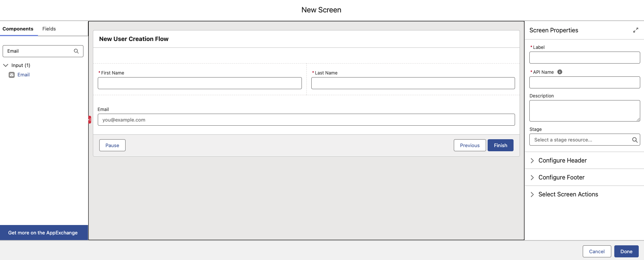The image size is (644, 260).
Task: Click the red badge icon beside the Email field
Action: 89,120
